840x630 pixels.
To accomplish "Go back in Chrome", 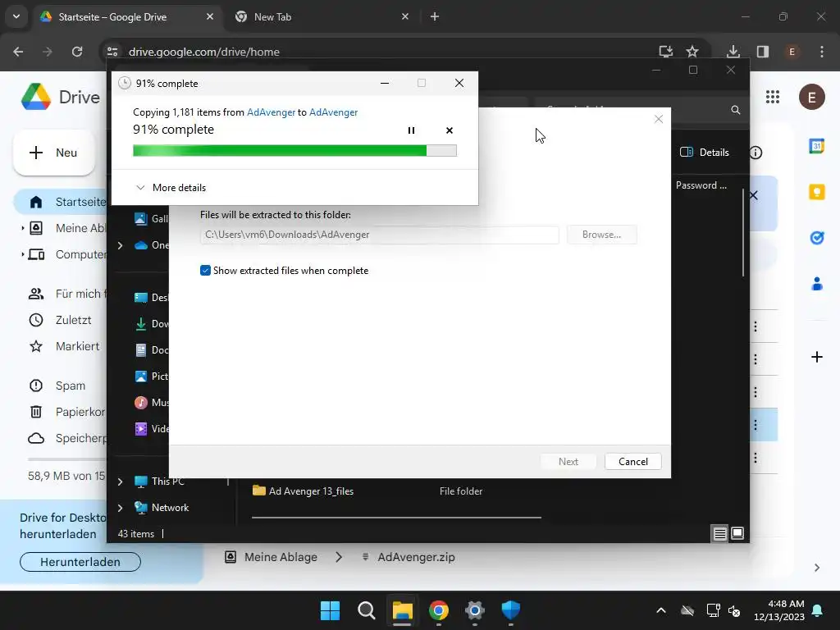I will pos(18,52).
